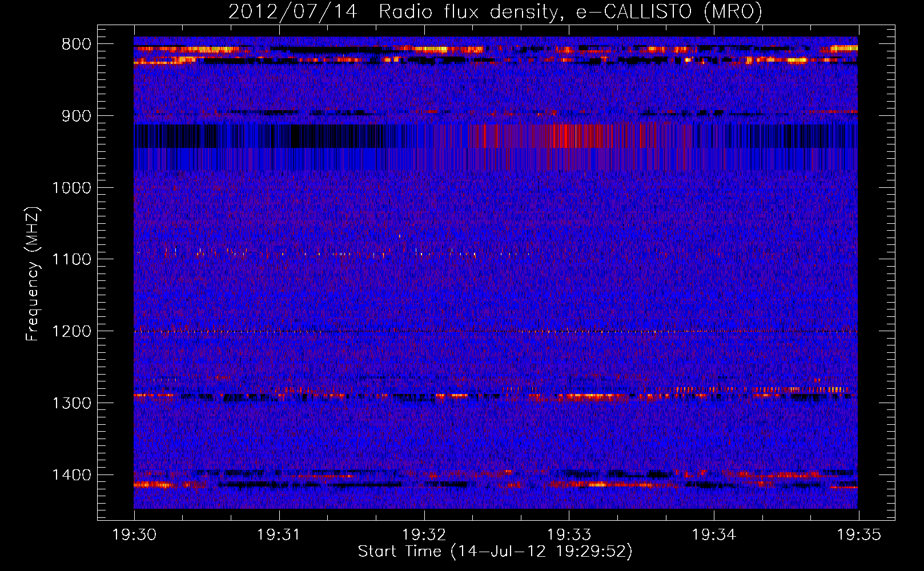Image resolution: width=924 pixels, height=571 pixels.
Task: Click the 19:33 time axis label
Action: pos(569,535)
